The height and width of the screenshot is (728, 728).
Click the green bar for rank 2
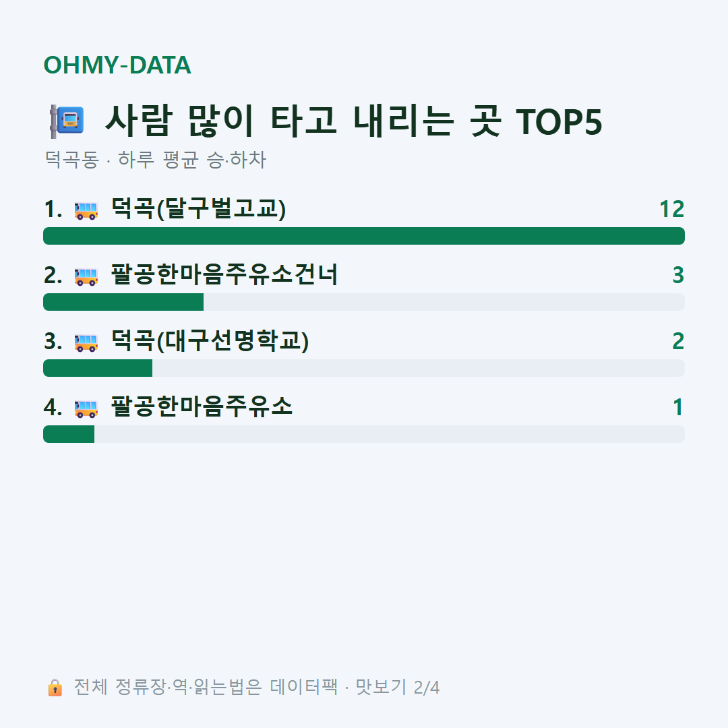point(123,302)
